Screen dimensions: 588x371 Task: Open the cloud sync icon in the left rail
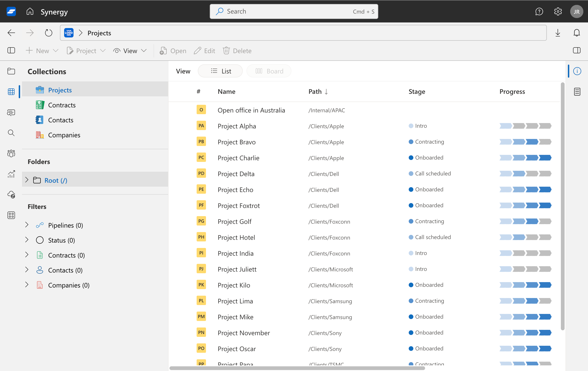(11, 195)
